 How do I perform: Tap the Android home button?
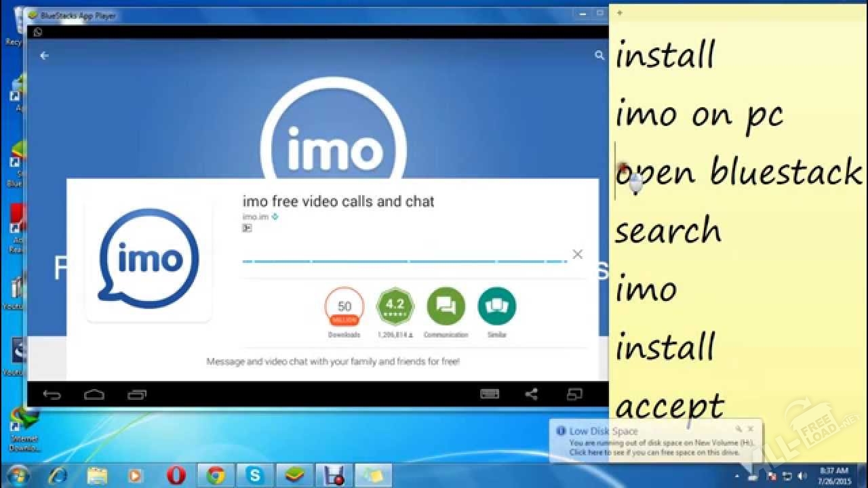tap(94, 394)
